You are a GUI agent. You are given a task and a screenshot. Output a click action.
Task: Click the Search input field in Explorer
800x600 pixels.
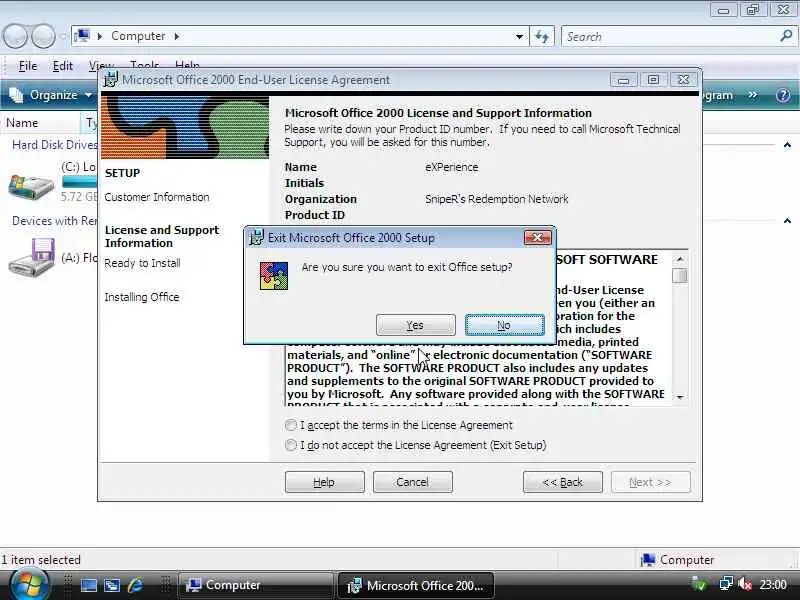coord(668,37)
